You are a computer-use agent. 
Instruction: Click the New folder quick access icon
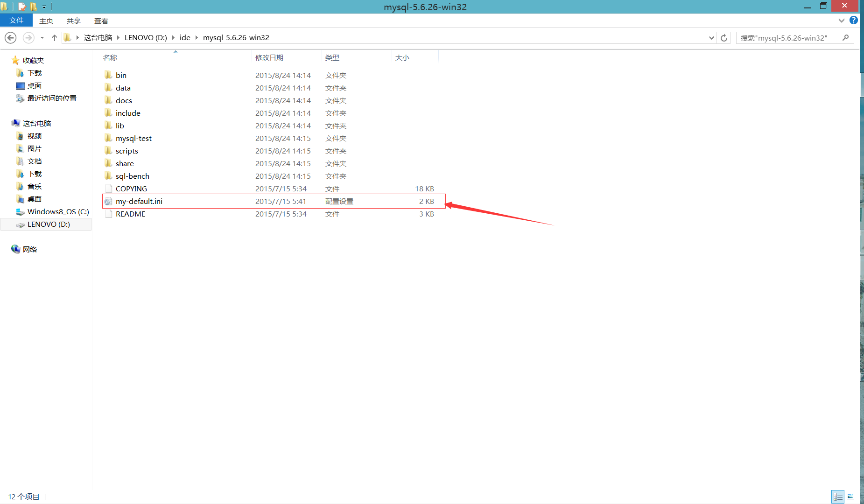[x=34, y=7]
